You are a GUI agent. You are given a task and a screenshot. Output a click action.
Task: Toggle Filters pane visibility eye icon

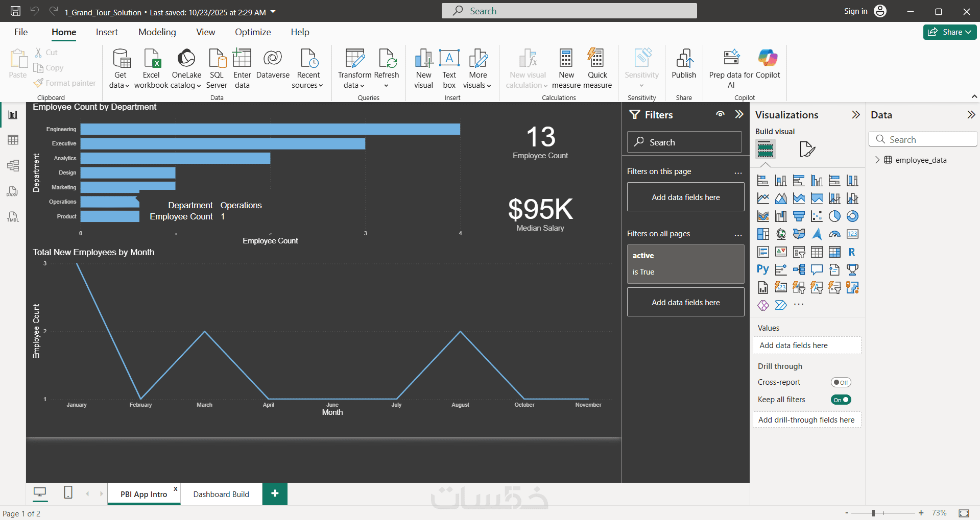[x=720, y=114]
